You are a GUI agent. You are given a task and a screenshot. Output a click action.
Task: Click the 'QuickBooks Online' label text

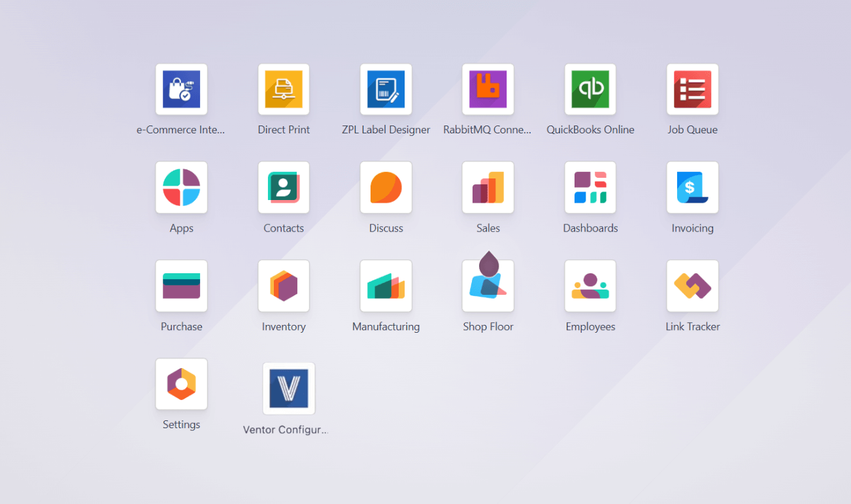click(590, 129)
